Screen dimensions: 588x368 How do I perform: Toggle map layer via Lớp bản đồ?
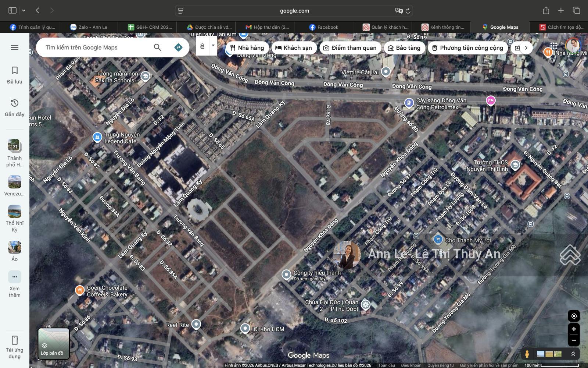[54, 344]
